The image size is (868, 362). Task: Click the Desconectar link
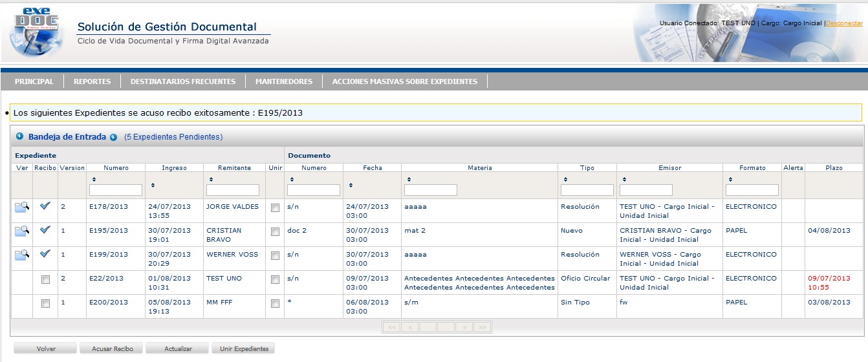[844, 23]
